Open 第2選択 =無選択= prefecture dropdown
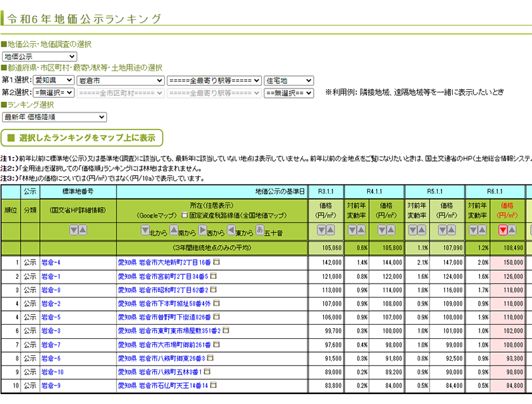This screenshot has height=404, width=532. point(54,93)
